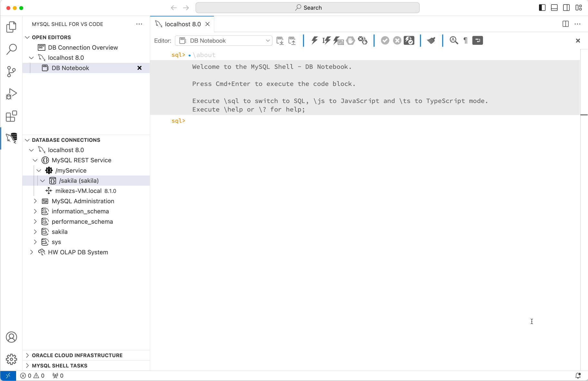Execute the full DB Notebook script
The height and width of the screenshot is (381, 588).
click(314, 40)
